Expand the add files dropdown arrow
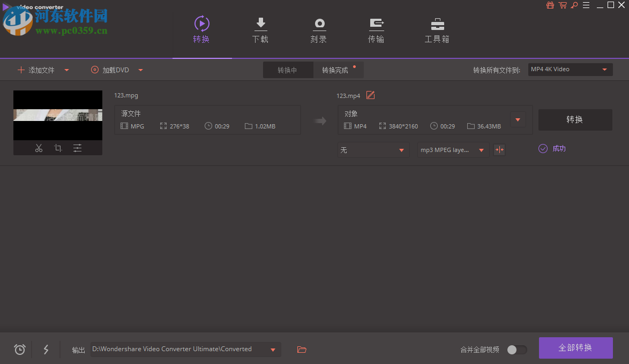Viewport: 629px width, 364px height. pyautogui.click(x=66, y=70)
